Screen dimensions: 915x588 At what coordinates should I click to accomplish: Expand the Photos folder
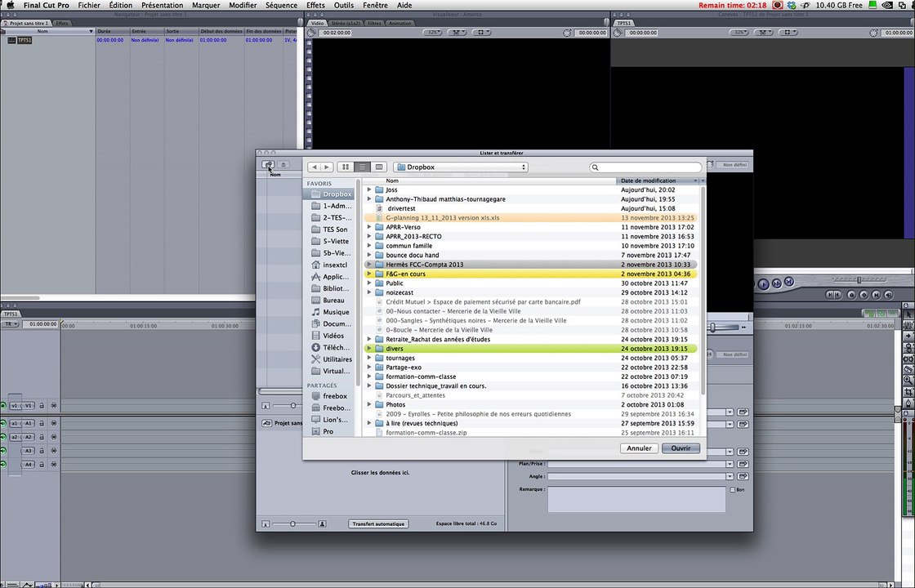point(369,404)
